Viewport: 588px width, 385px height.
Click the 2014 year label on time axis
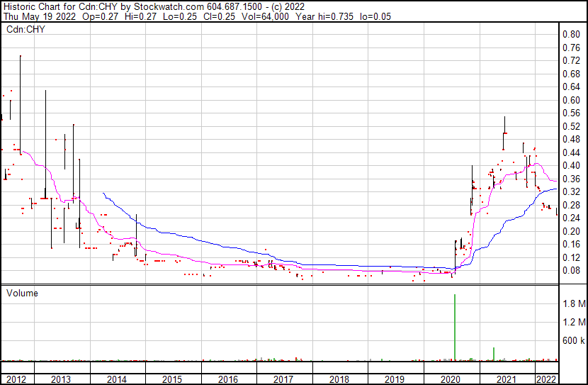[117, 379]
